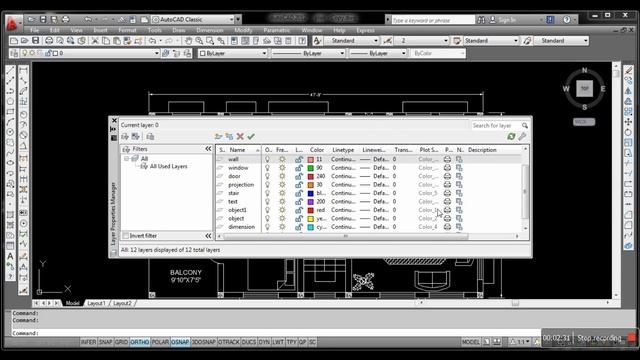Open Layer Properties Manager icon in Layers toolbar

click(x=14, y=53)
